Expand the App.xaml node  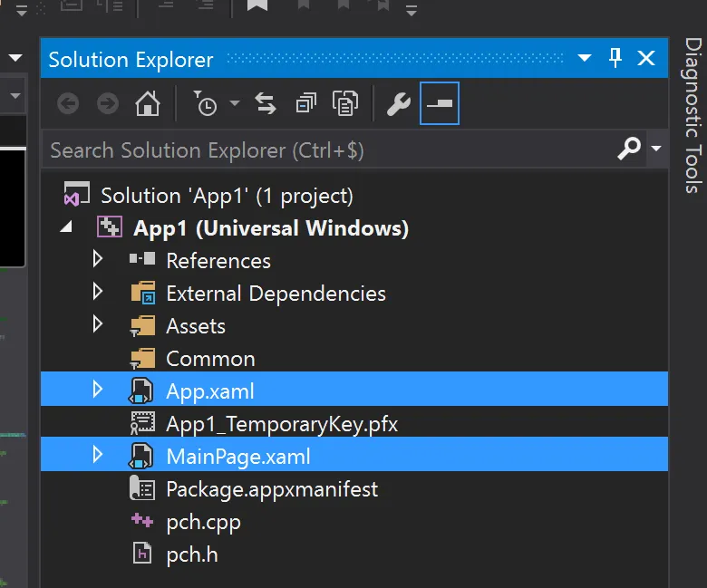click(97, 390)
